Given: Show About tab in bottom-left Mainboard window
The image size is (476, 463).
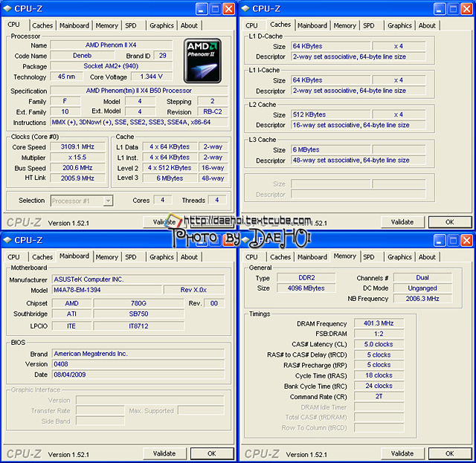Looking at the screenshot, I should coord(189,257).
